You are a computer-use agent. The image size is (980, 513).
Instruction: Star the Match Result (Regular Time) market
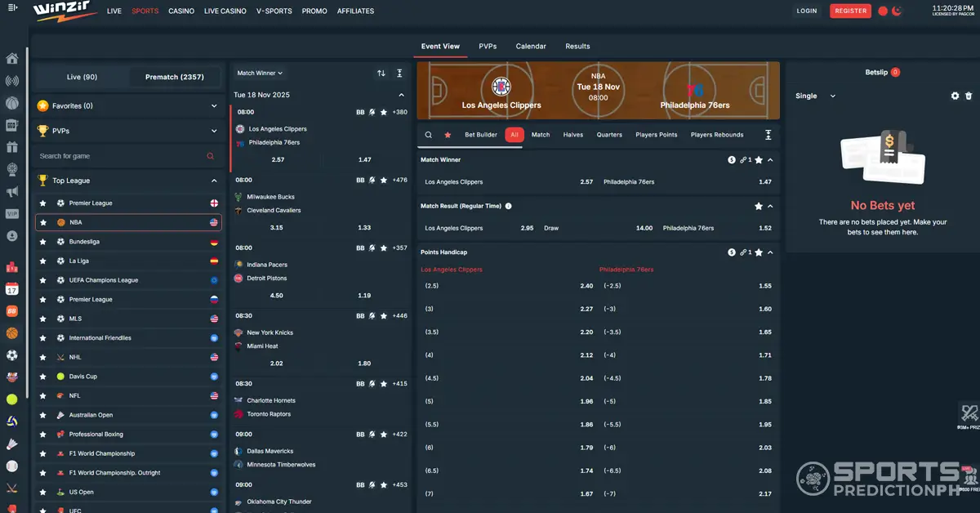point(759,207)
